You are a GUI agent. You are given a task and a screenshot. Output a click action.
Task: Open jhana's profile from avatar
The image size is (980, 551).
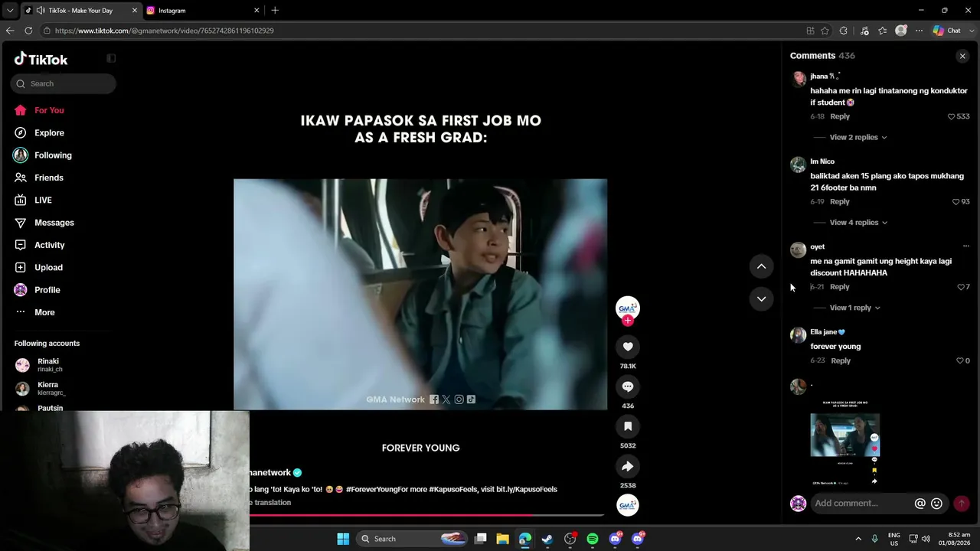(x=799, y=79)
